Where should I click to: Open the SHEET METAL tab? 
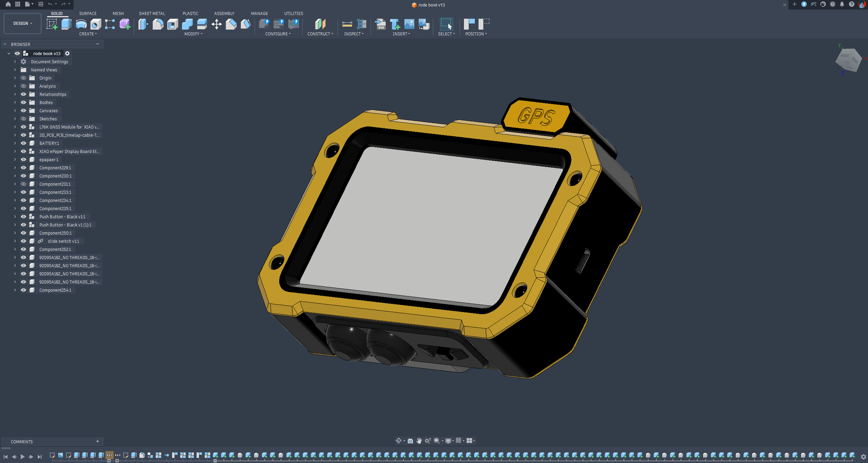pos(152,13)
